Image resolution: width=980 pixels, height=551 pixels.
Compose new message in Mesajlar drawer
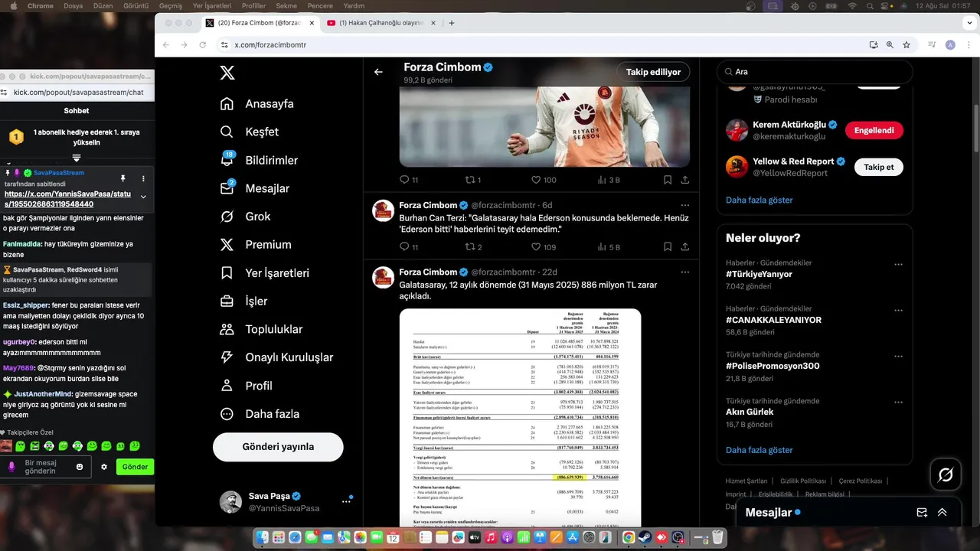coord(922,513)
